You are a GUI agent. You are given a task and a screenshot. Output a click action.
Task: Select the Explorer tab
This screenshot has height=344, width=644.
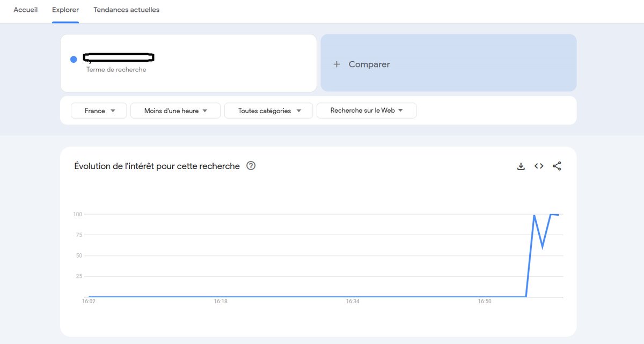coord(65,10)
